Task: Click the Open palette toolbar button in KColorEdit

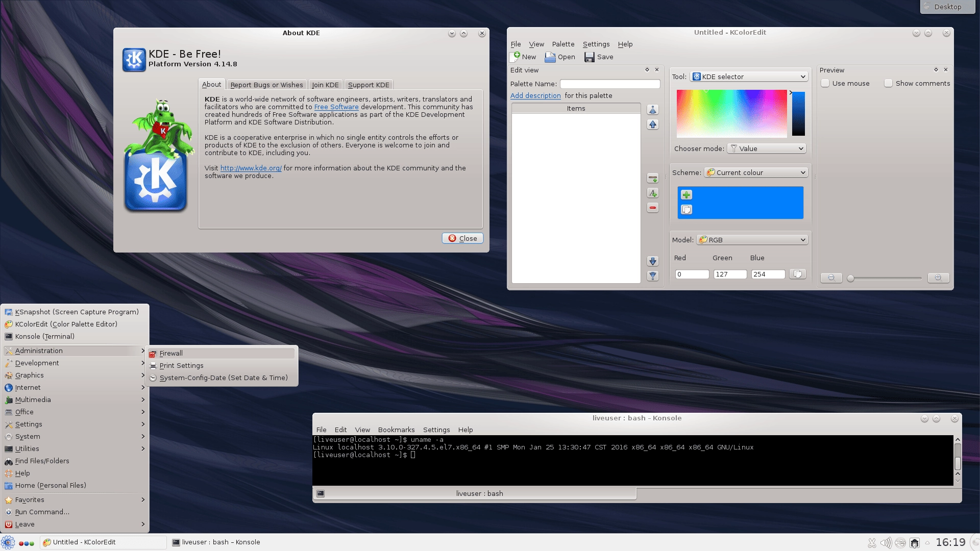Action: coord(560,57)
